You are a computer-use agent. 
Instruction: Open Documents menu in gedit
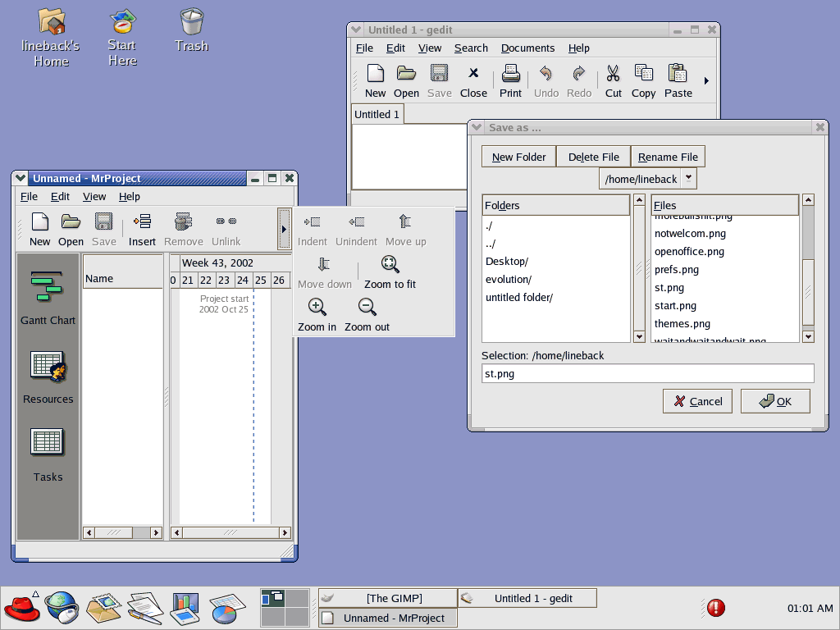tap(527, 48)
